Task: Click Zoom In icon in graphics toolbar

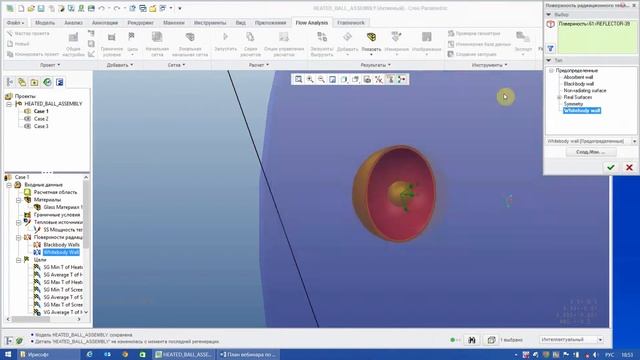Action: point(310,79)
